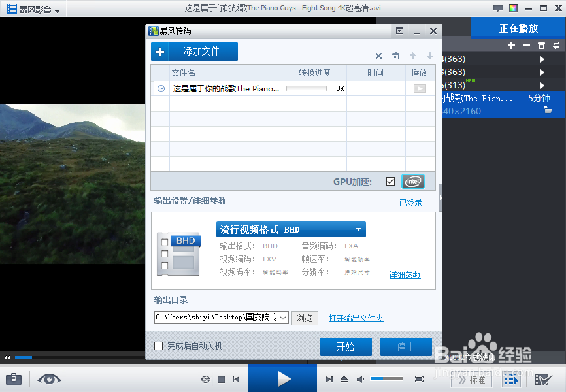Adjust the volume slider

pyautogui.click(x=386, y=378)
